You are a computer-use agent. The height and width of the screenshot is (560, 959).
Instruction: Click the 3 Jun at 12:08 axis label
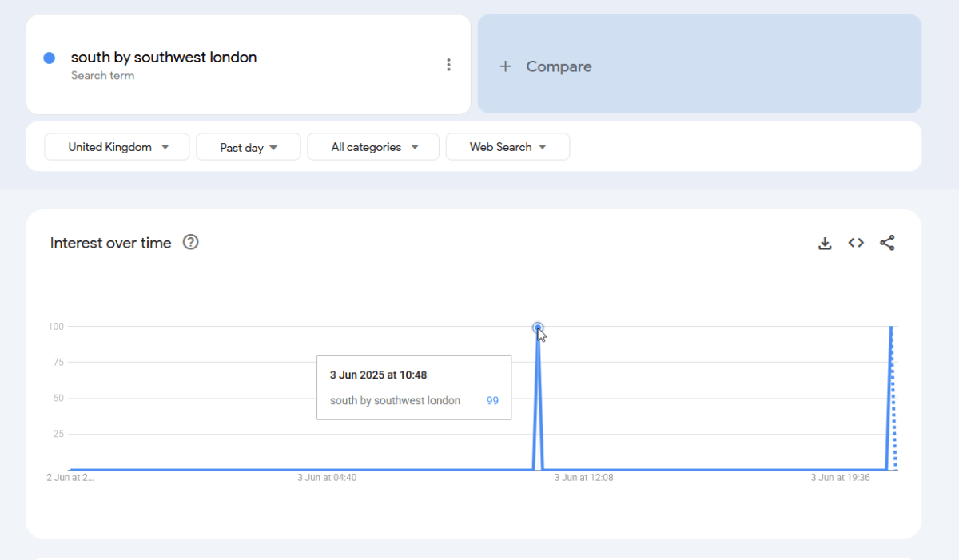pos(584,478)
